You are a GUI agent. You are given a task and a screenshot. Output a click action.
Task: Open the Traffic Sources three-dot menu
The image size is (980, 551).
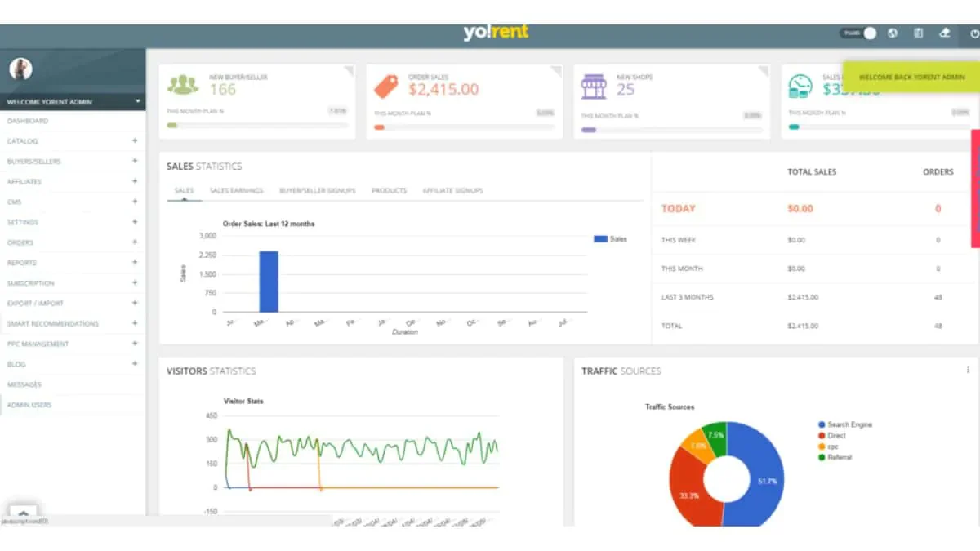click(968, 370)
